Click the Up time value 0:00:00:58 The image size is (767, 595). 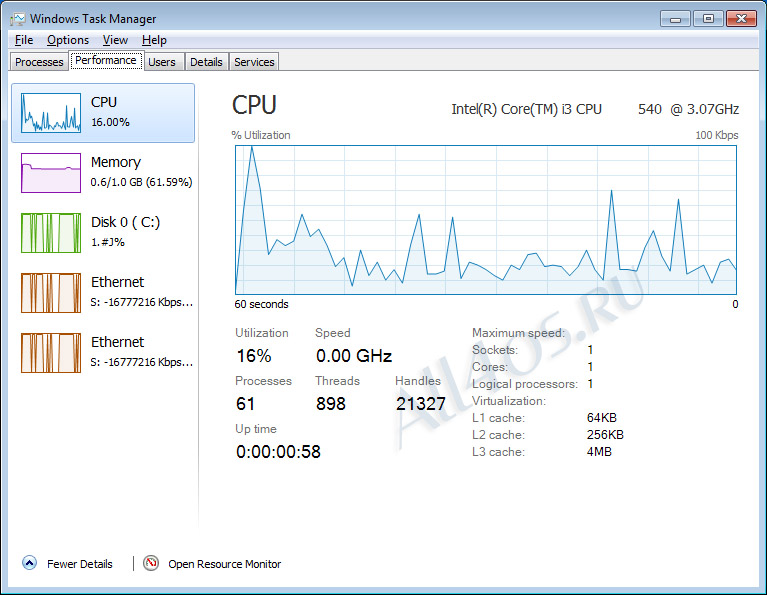pyautogui.click(x=278, y=452)
